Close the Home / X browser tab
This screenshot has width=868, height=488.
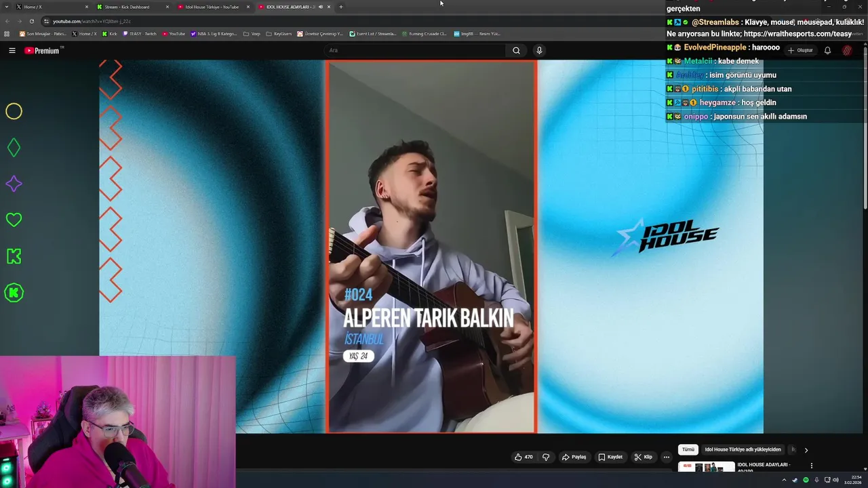coord(87,7)
